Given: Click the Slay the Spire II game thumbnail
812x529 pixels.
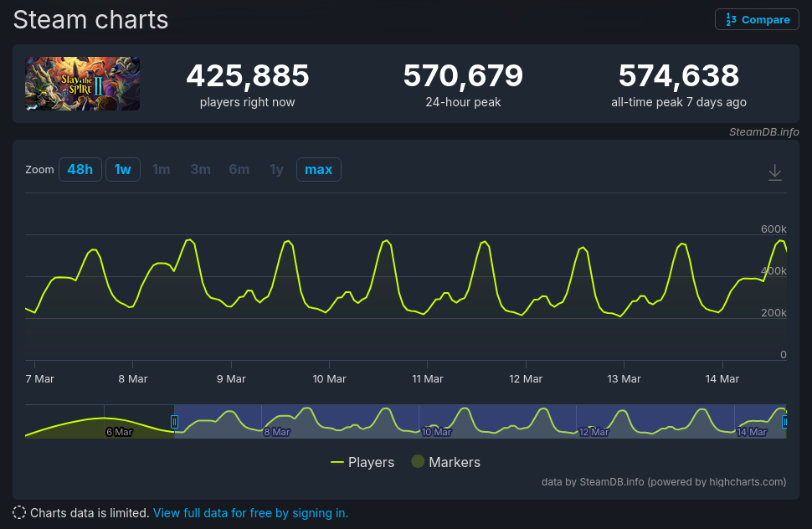Looking at the screenshot, I should pyautogui.click(x=82, y=84).
